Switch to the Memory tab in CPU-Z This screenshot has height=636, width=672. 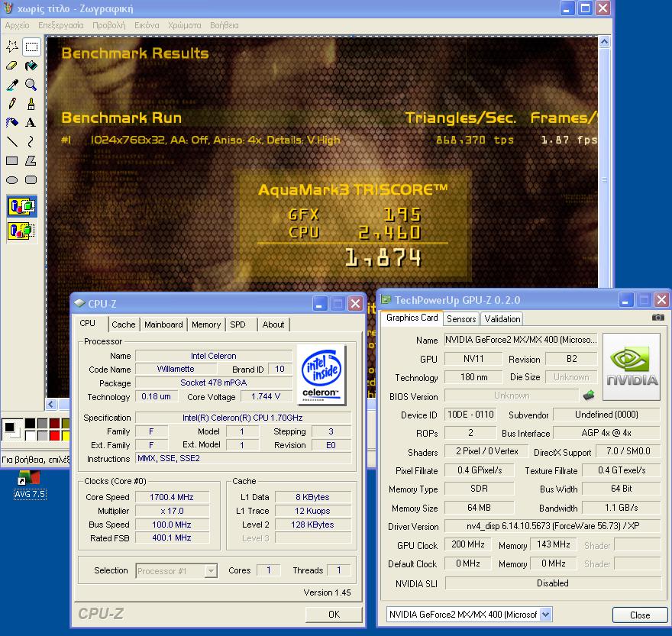206,324
